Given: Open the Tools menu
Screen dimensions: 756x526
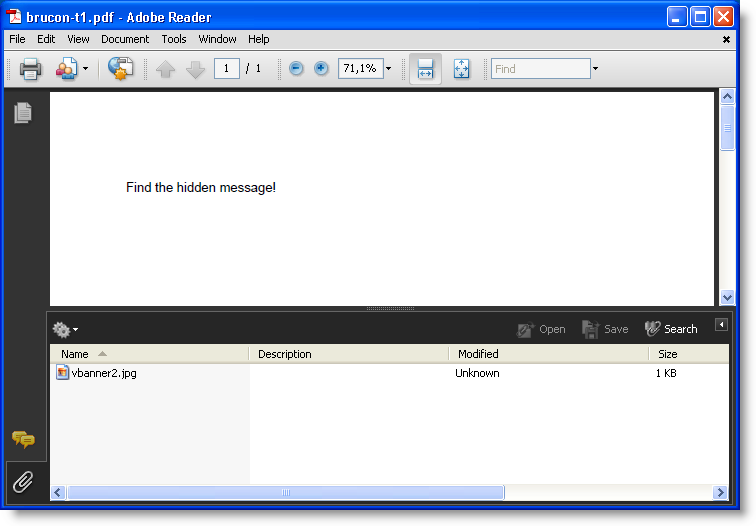Looking at the screenshot, I should click(x=174, y=39).
